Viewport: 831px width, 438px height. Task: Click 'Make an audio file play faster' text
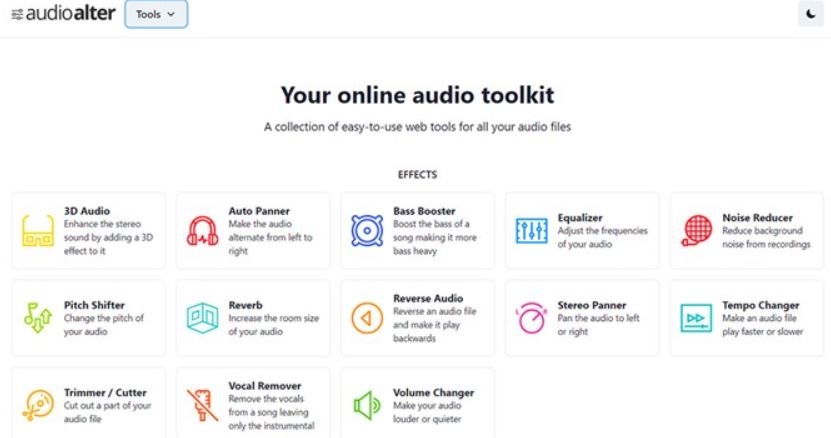pyautogui.click(x=763, y=325)
